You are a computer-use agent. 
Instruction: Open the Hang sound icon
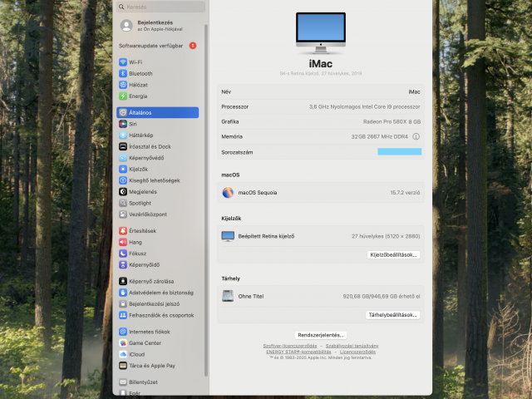[123, 242]
